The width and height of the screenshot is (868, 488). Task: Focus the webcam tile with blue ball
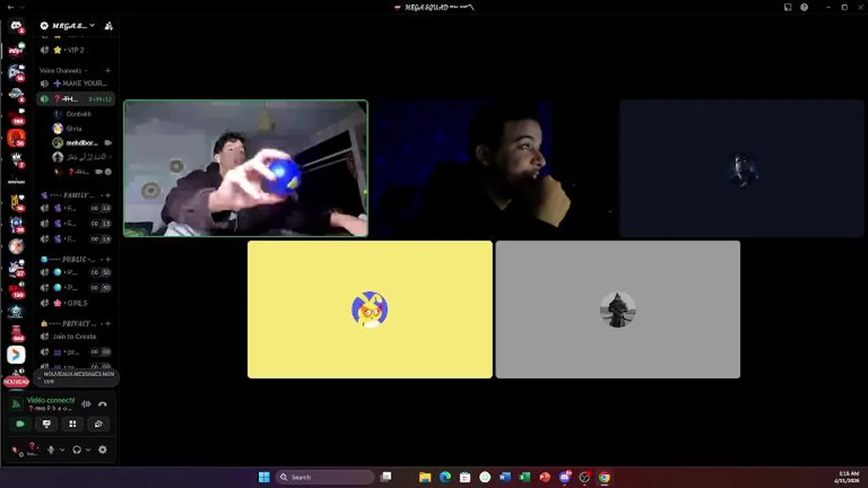click(245, 168)
